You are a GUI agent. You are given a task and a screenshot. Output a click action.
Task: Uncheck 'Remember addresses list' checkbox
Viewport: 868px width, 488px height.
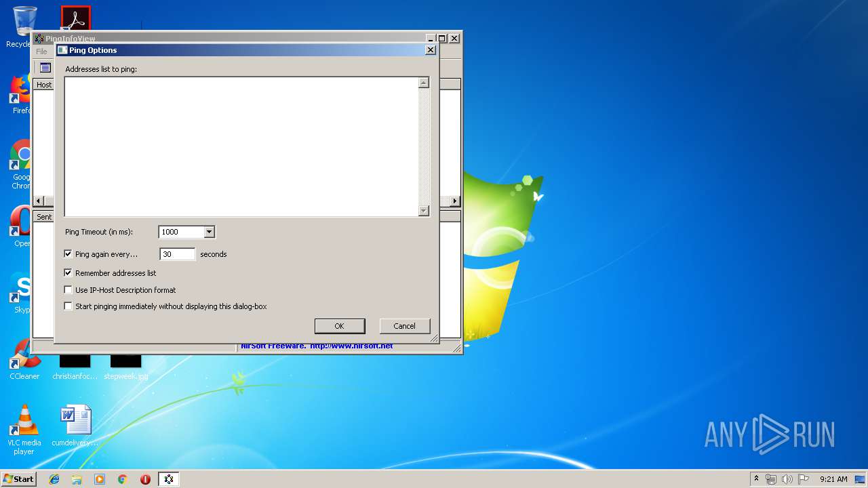pyautogui.click(x=68, y=273)
